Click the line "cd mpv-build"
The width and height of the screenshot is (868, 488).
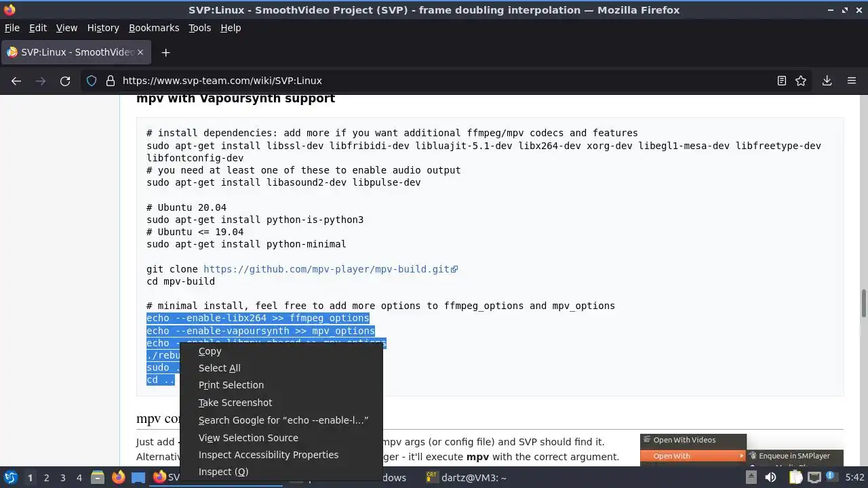(180, 281)
